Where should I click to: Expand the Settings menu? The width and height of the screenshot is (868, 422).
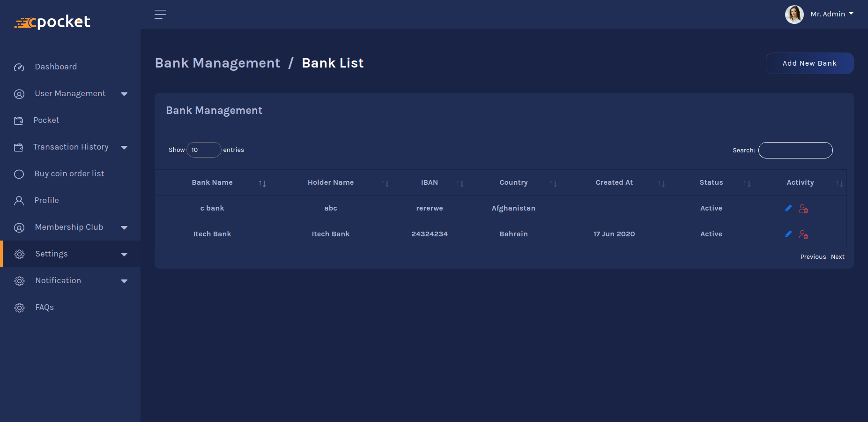52,254
